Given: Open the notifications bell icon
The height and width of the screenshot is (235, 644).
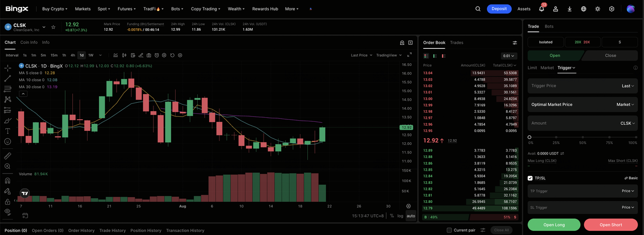Looking at the screenshot, I should (541, 9).
